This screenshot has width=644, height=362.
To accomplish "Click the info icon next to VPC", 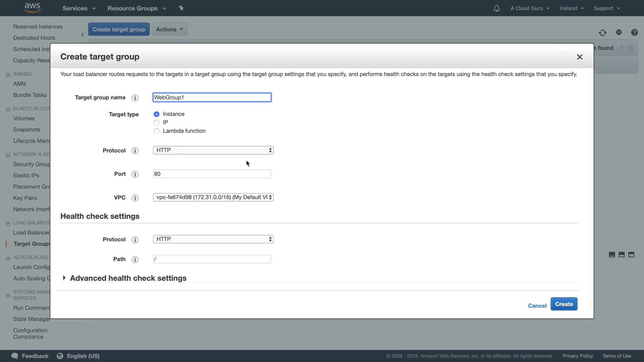I will click(x=135, y=198).
